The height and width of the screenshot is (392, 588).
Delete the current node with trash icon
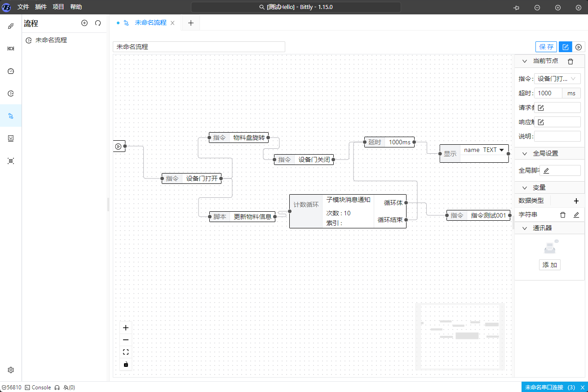(570, 61)
